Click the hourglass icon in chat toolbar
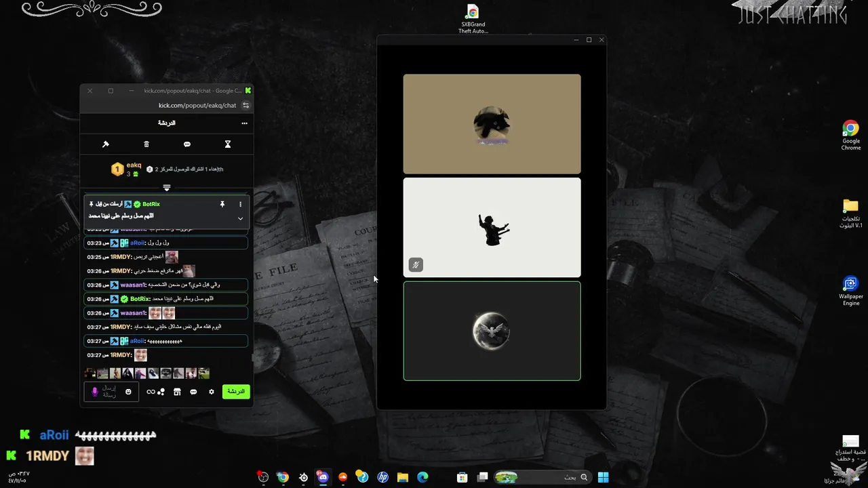This screenshot has width=868, height=488. pyautogui.click(x=228, y=144)
